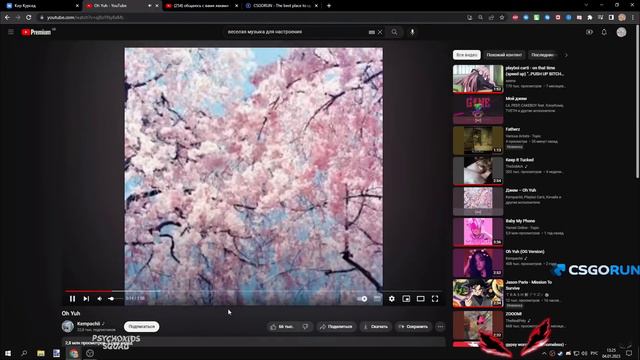
Task: Open Chrome side panel icon
Action: [x=611, y=18]
